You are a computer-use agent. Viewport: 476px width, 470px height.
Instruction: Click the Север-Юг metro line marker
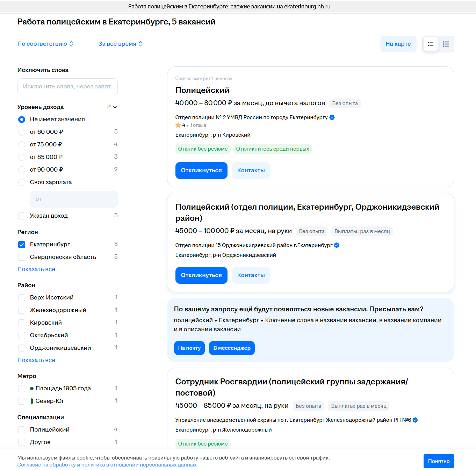(32, 401)
